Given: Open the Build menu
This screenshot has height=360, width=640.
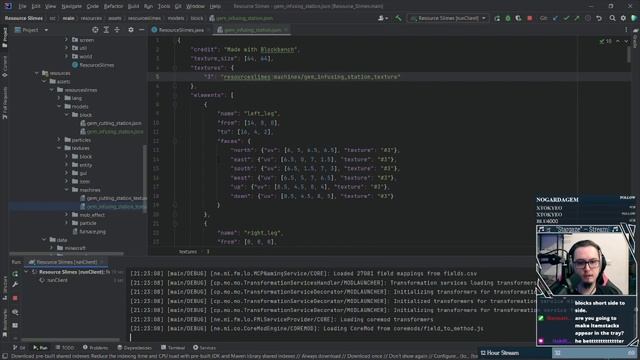Looking at the screenshot, I should [x=133, y=6].
